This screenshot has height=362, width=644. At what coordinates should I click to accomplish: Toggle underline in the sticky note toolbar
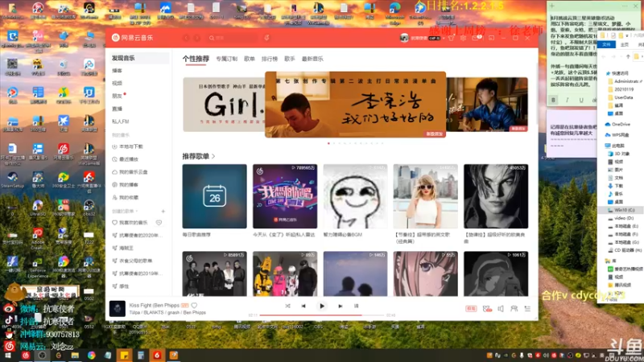click(x=581, y=100)
